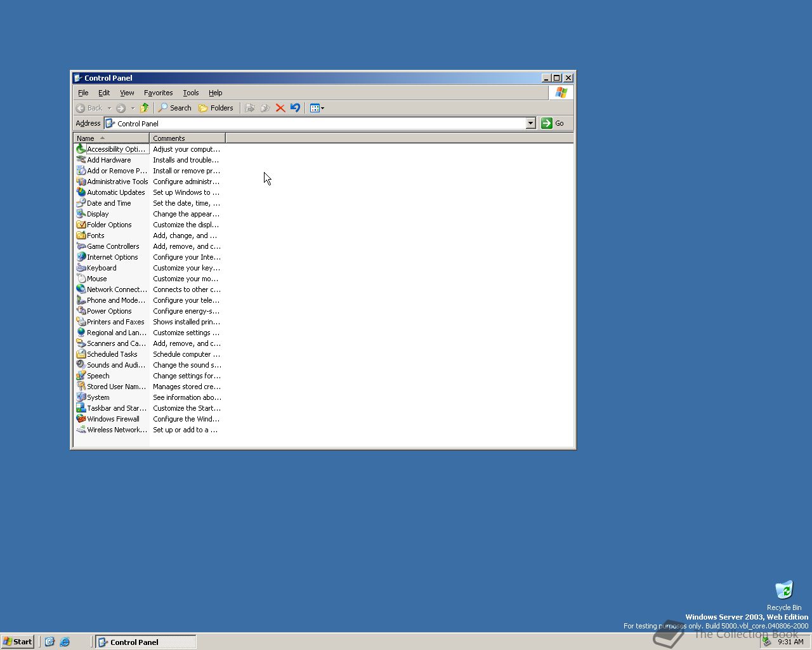Select the Stored User Names icon
Image resolution: width=812 pixels, height=650 pixels.
point(81,387)
